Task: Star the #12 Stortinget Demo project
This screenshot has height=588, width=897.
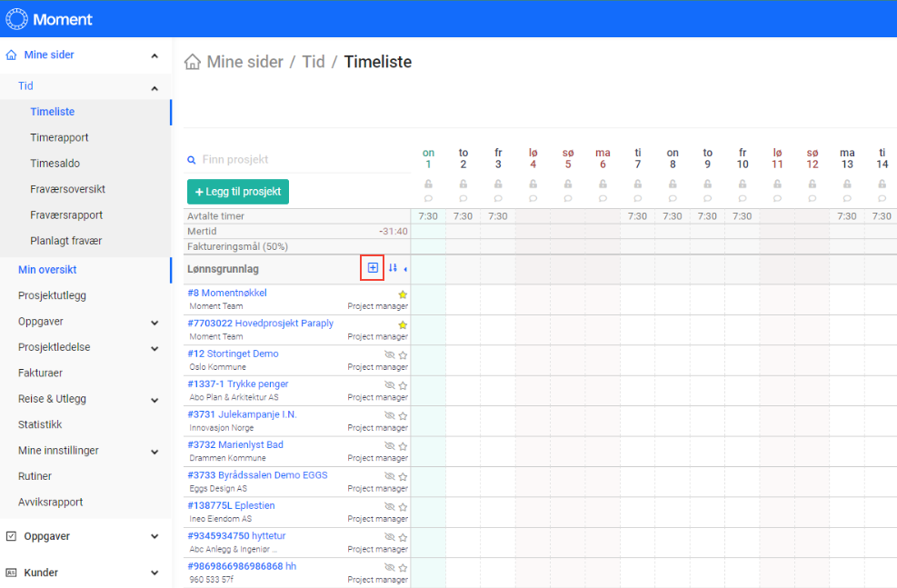Action: [x=403, y=355]
